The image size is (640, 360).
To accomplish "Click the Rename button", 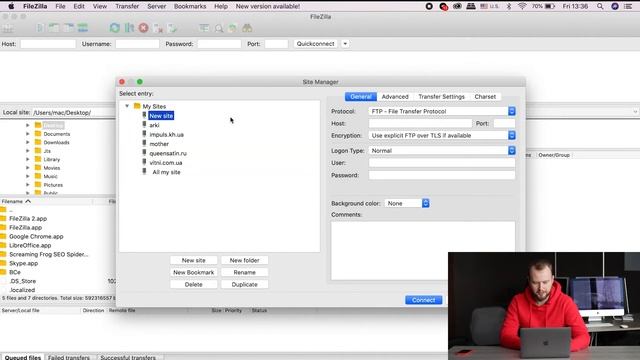I will pos(244,272).
